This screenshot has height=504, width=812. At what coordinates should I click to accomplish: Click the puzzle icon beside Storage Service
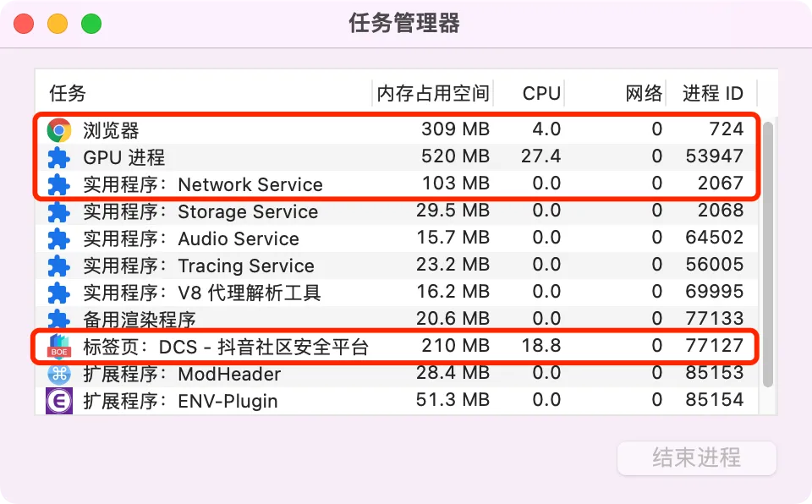tap(59, 212)
